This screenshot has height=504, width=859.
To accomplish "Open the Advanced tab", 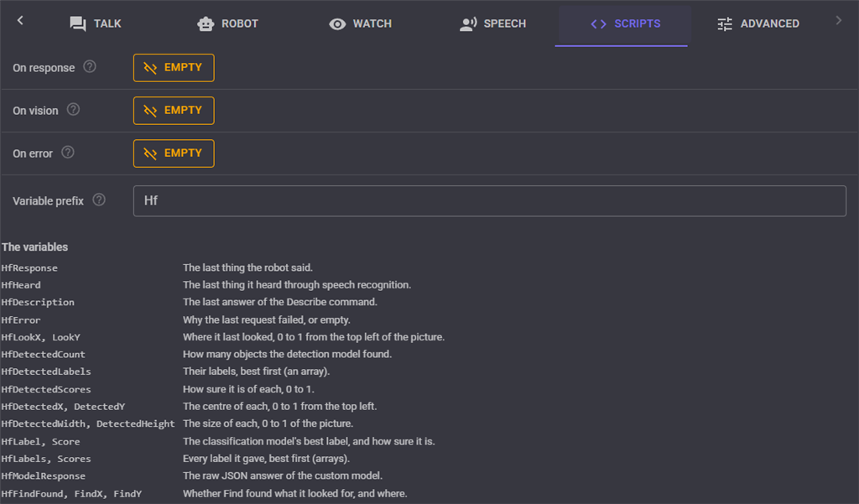I will click(x=757, y=23).
